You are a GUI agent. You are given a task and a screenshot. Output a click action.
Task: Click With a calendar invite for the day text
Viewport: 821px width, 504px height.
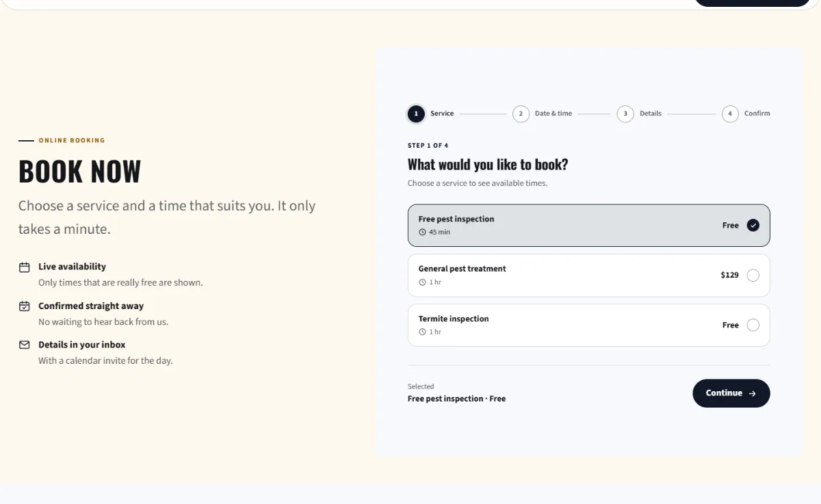tap(105, 360)
